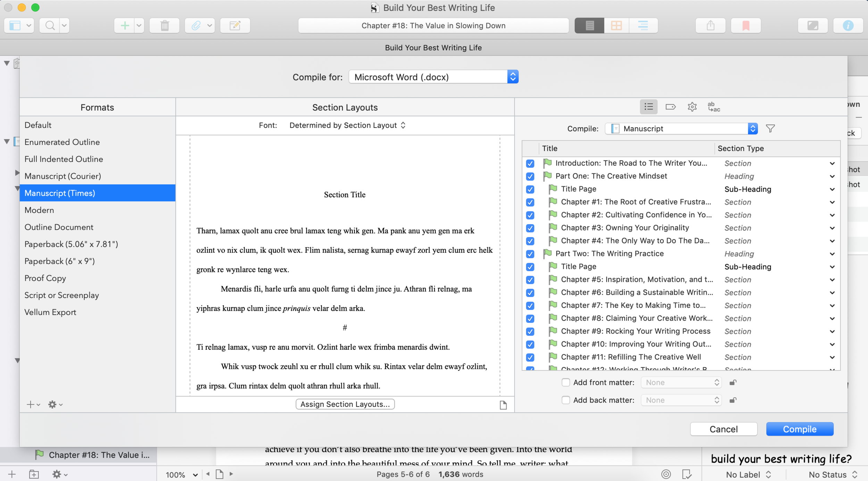Open the No Label dropdown

point(749,474)
